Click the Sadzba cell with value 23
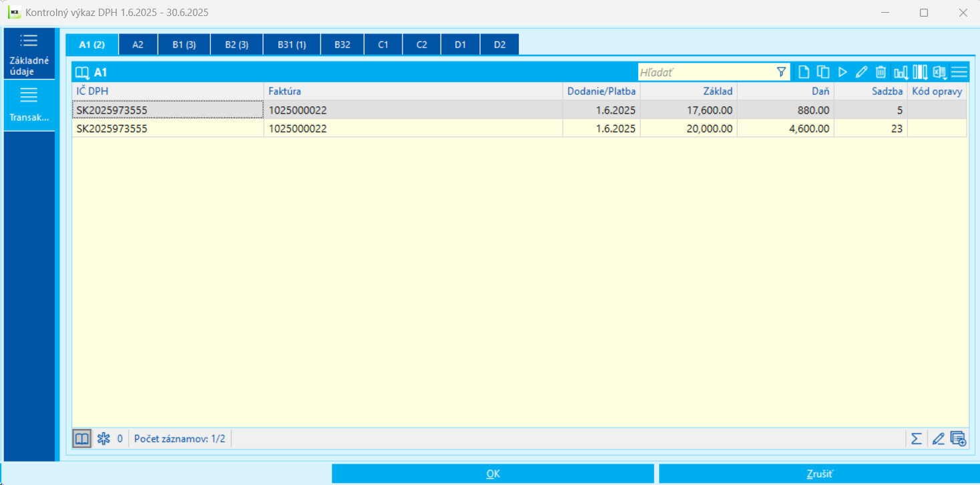Screen dimensions: 980x485 871,128
